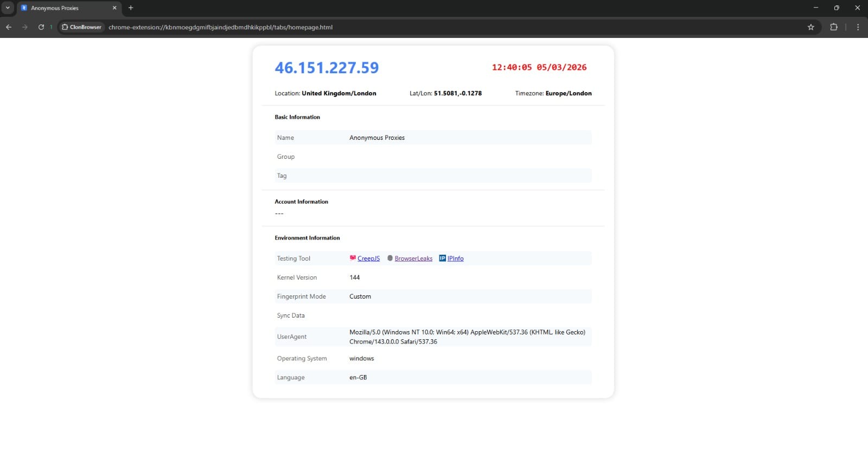Close the Anonymous Proxies tab
The image size is (868, 465).
pos(114,8)
